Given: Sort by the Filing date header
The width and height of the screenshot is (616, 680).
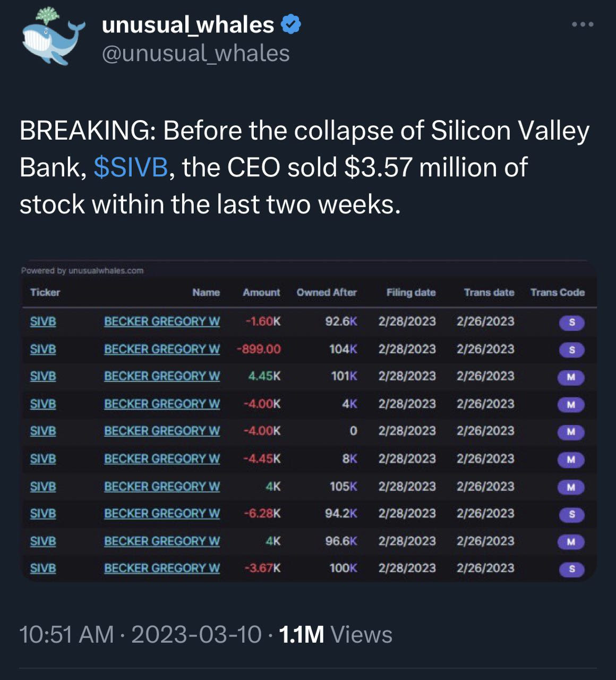Looking at the screenshot, I should (411, 292).
